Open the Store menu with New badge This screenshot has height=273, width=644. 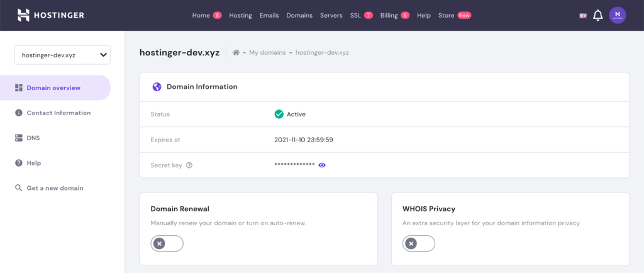coord(447,16)
